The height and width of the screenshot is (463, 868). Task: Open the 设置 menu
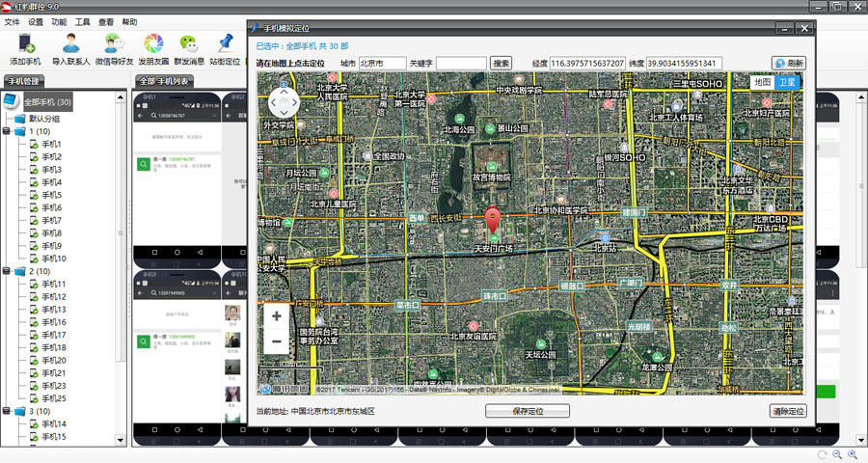[x=36, y=22]
